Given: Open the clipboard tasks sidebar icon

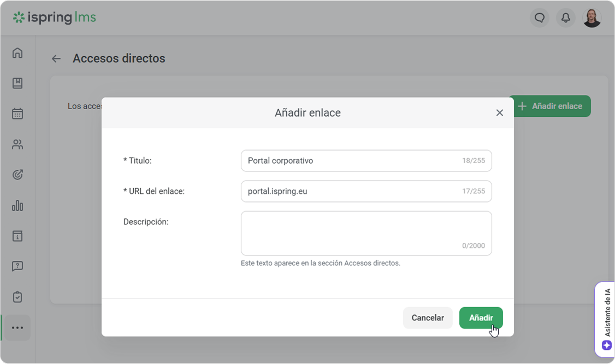Looking at the screenshot, I should click(17, 297).
